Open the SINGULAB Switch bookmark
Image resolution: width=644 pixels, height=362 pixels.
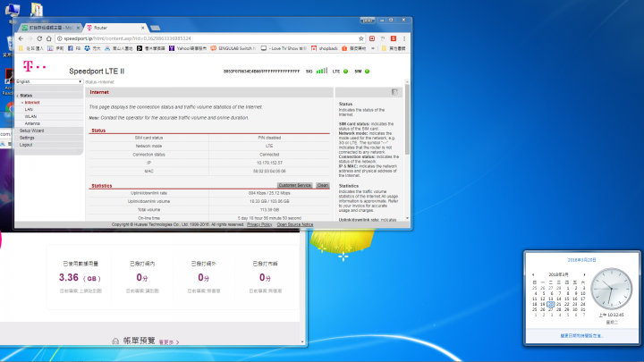233,48
